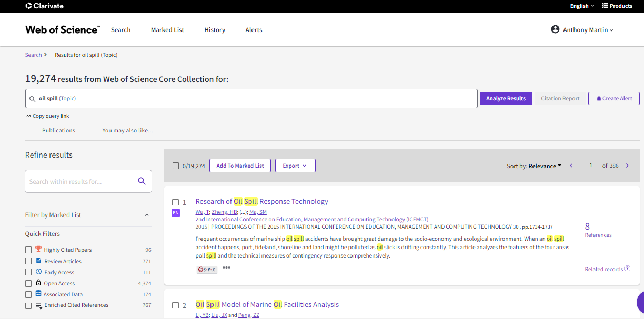Check the Open Access filter box
Screen dimensions: 644x319
(x=28, y=284)
